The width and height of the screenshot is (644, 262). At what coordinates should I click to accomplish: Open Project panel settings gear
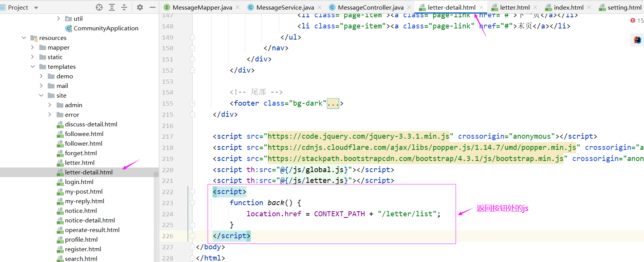140,7
